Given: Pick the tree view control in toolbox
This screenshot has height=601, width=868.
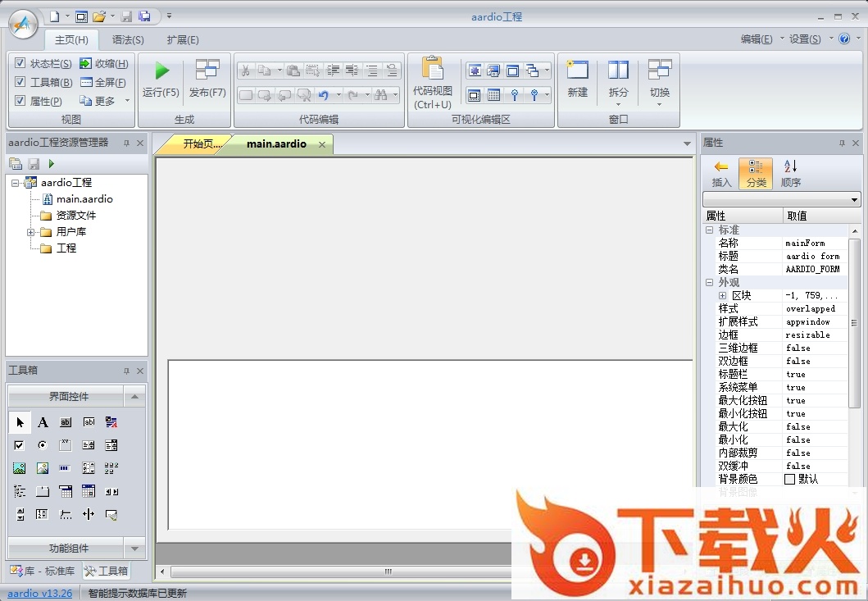Looking at the screenshot, I should click(20, 491).
